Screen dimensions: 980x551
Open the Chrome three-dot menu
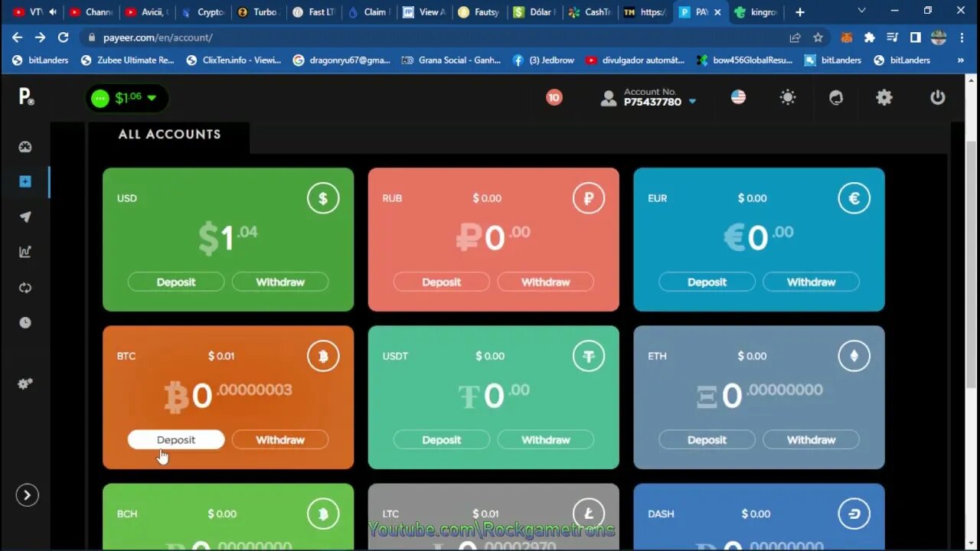point(962,37)
